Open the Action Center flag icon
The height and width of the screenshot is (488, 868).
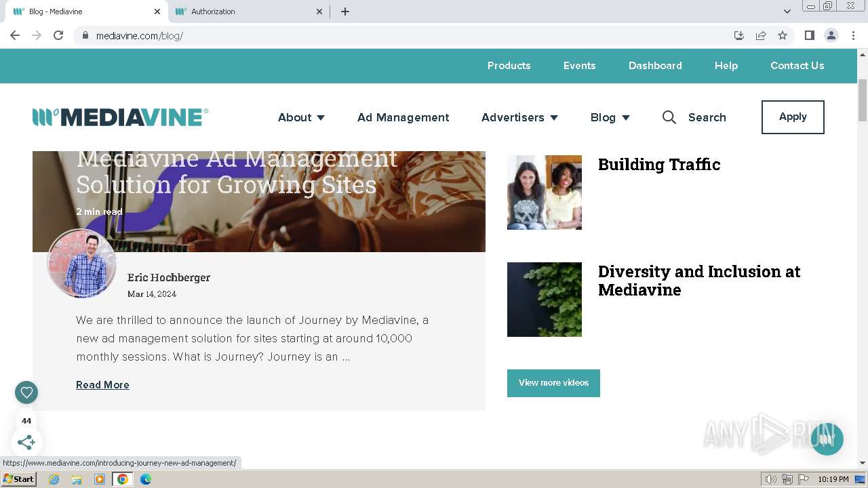[x=804, y=479]
